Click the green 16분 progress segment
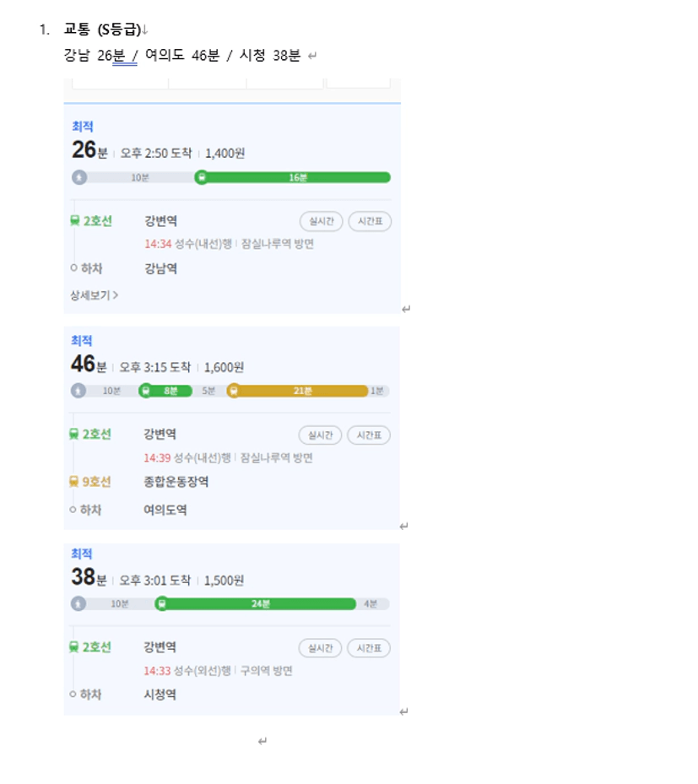 298,177
